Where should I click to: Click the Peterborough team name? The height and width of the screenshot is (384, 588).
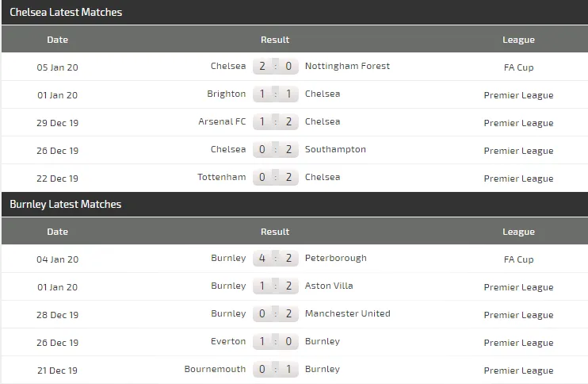[335, 258]
